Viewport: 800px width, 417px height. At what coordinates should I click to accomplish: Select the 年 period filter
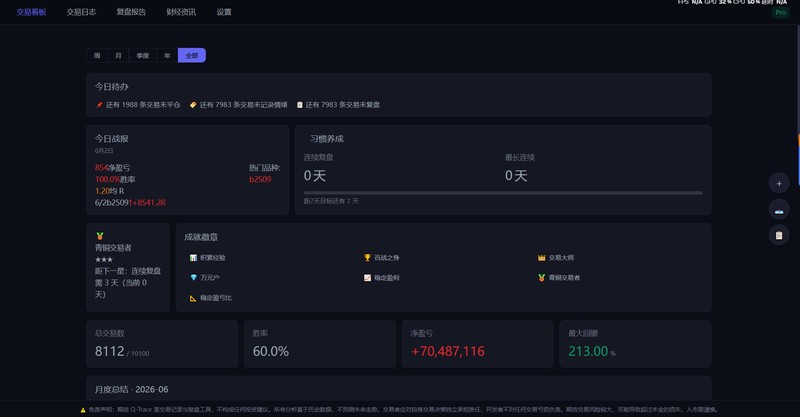167,55
